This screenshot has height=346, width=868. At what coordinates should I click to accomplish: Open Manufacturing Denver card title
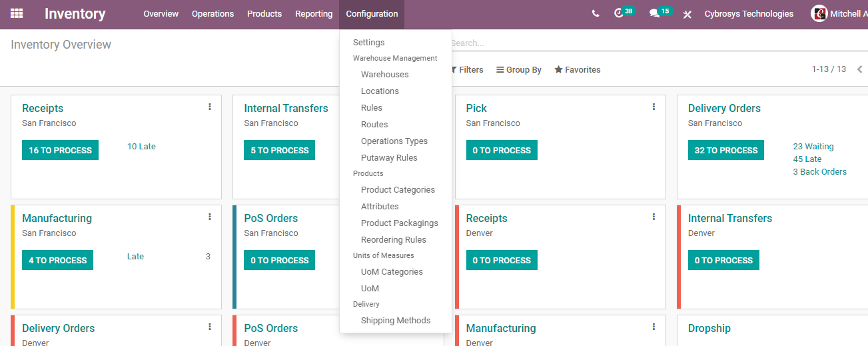[501, 328]
